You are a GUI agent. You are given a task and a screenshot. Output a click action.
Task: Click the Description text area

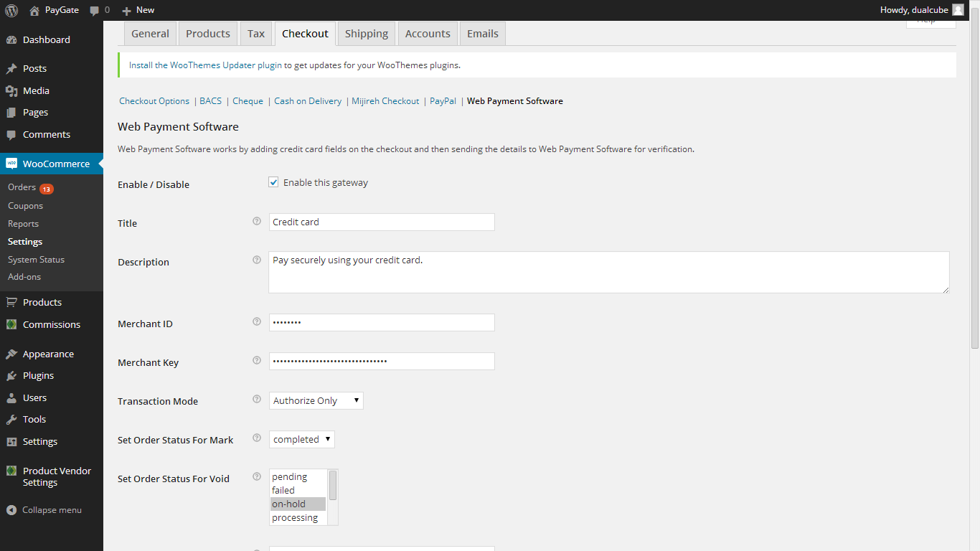tap(609, 272)
